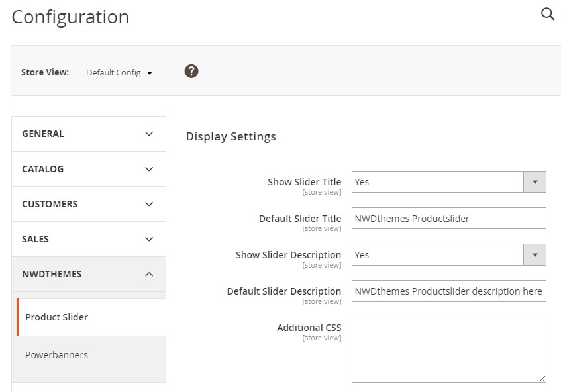This screenshot has width=561, height=392.
Task: Click the Show Slider Title dropdown arrow
Action: tap(535, 182)
